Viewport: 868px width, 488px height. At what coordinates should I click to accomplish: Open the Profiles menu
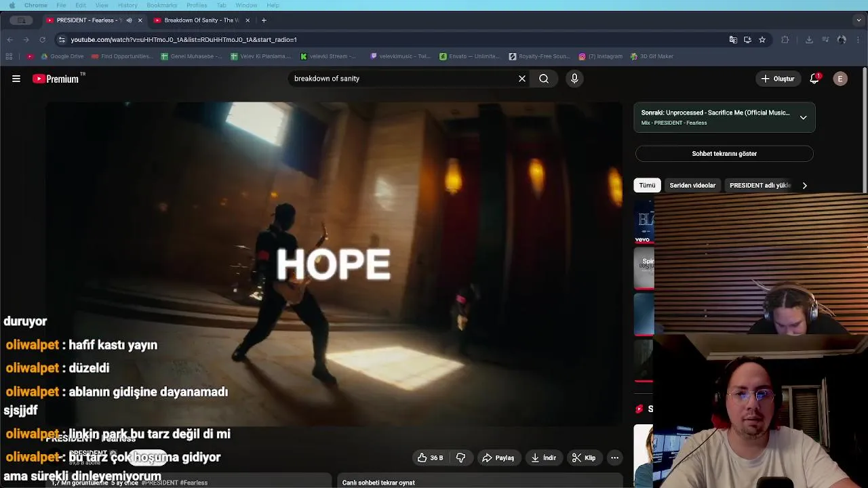(x=197, y=5)
